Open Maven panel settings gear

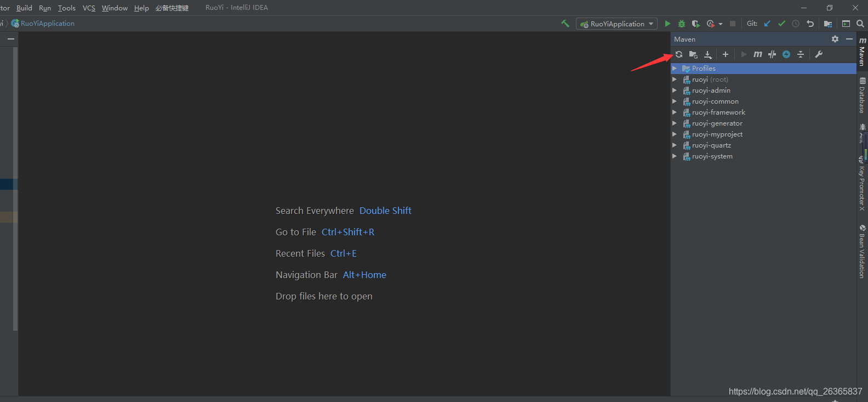click(x=835, y=39)
